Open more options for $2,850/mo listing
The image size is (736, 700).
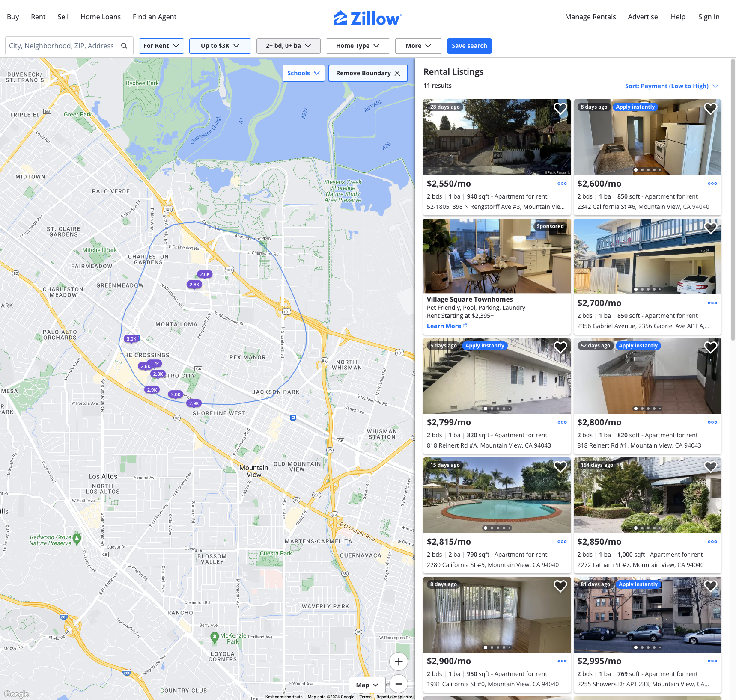[x=712, y=542]
